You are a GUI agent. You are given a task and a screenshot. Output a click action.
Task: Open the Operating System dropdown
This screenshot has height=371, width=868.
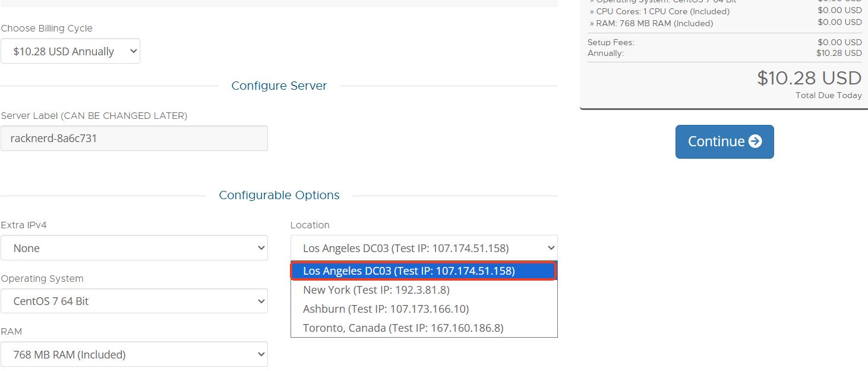pyautogui.click(x=134, y=301)
